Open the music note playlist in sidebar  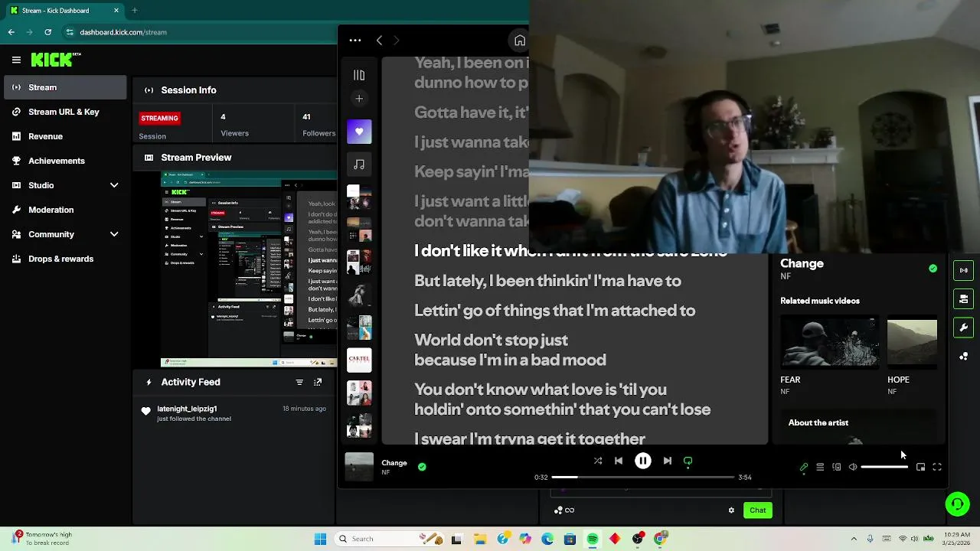pos(359,164)
